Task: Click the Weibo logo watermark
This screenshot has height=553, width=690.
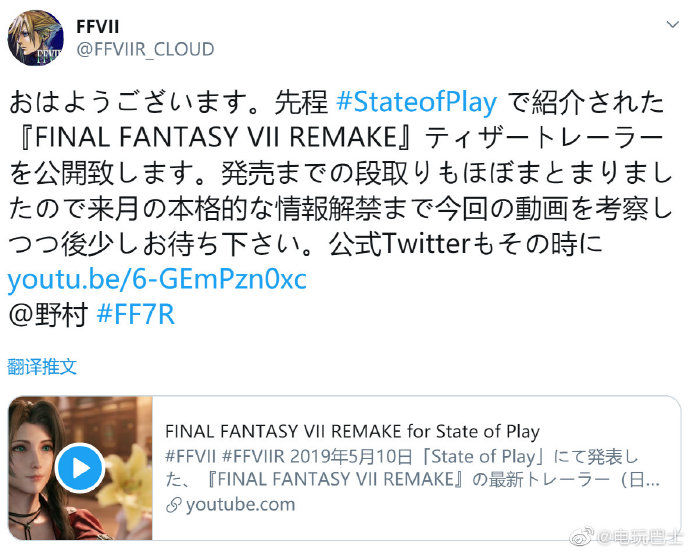Action: (581, 537)
